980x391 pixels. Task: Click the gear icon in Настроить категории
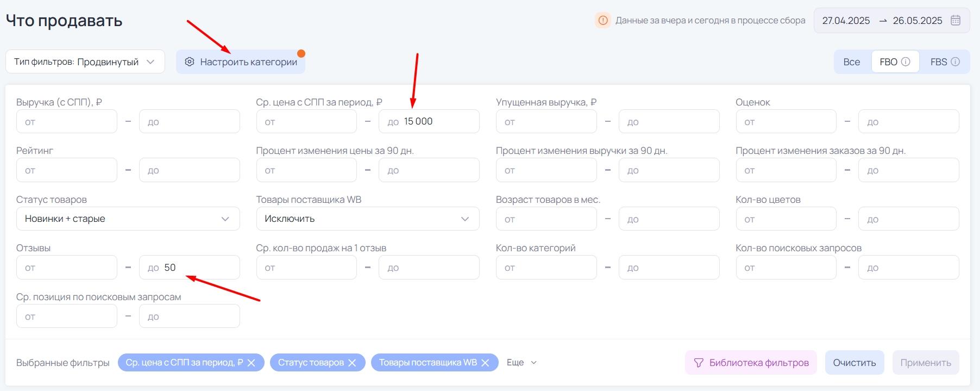[x=189, y=62]
